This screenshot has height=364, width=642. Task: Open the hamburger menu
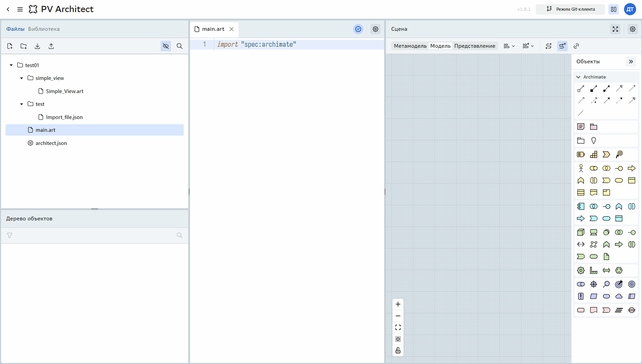click(20, 9)
